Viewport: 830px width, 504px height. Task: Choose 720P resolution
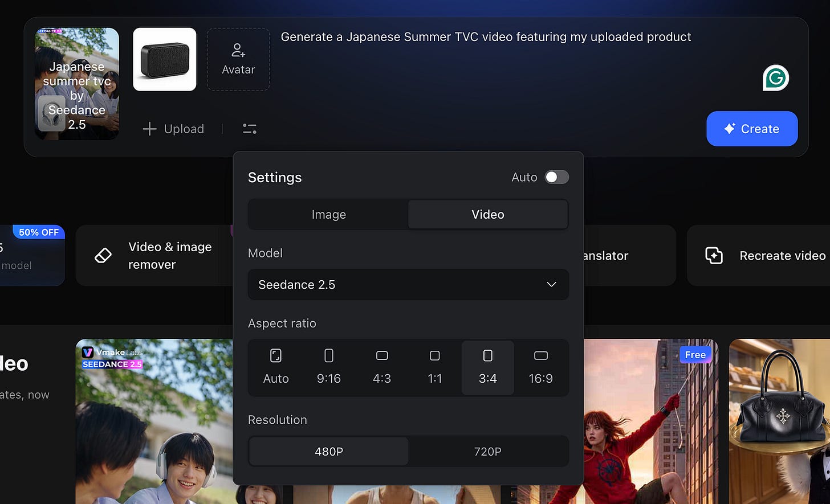pos(488,452)
